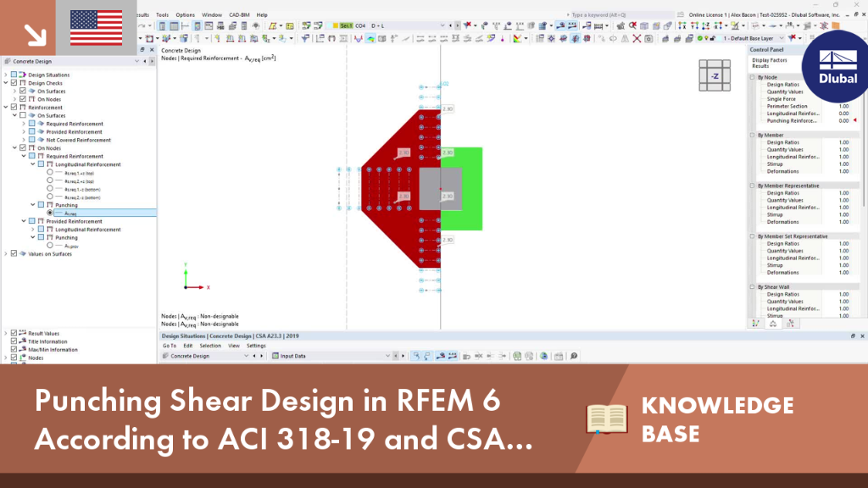Click the Excel export icon in table toolbar
Image resolution: width=868 pixels, height=488 pixels.
tap(516, 357)
